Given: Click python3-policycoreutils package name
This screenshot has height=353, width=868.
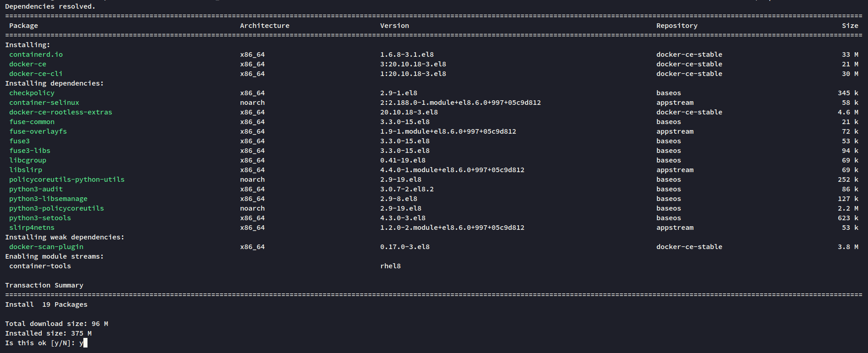Looking at the screenshot, I should (x=57, y=208).
